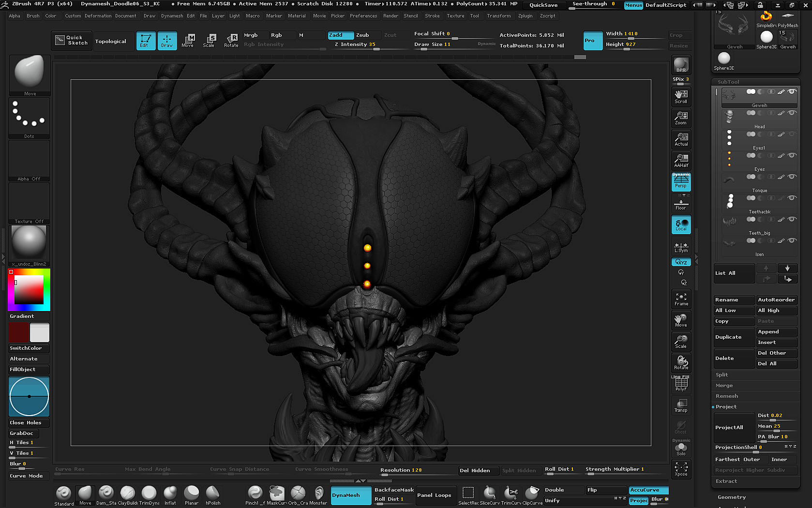Select the Dam_Standard brush
This screenshot has height=508, width=812.
coord(106,495)
